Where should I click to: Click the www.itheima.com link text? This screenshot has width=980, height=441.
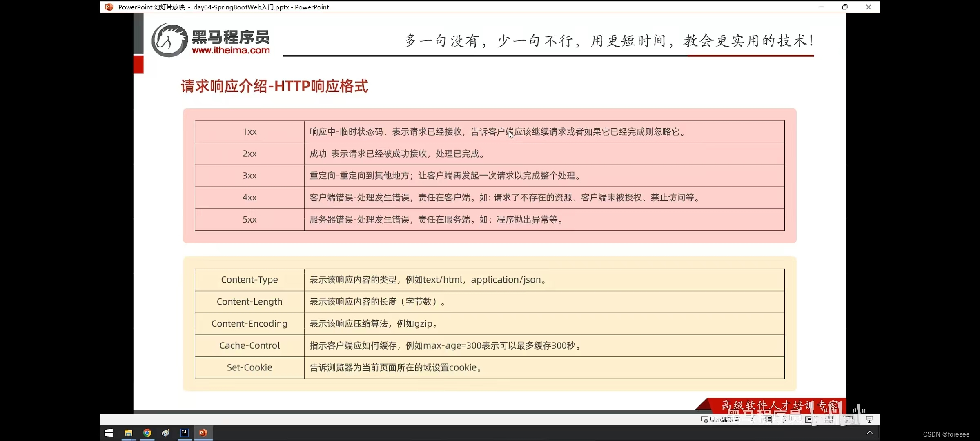231,51
